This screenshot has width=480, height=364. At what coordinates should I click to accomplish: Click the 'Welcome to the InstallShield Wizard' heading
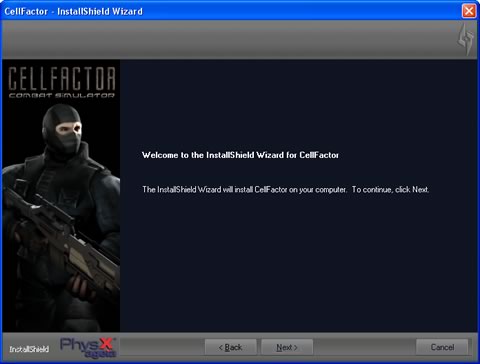(240, 155)
